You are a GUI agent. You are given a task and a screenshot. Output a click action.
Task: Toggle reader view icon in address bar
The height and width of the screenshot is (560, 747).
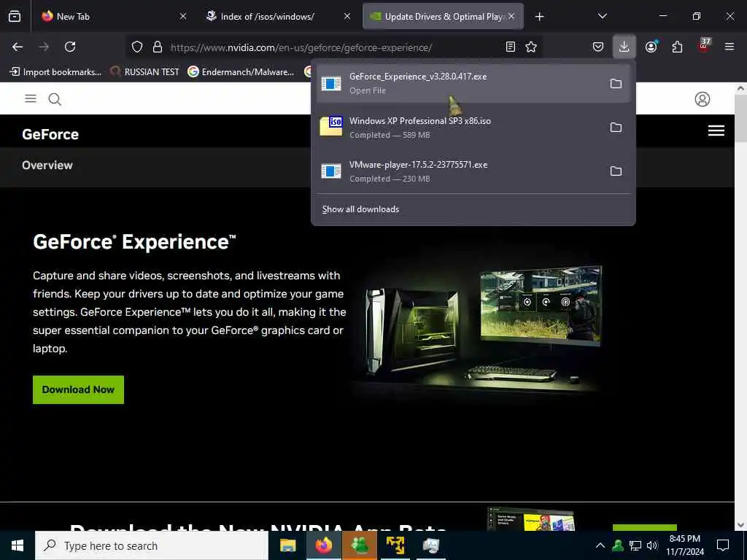click(x=510, y=47)
